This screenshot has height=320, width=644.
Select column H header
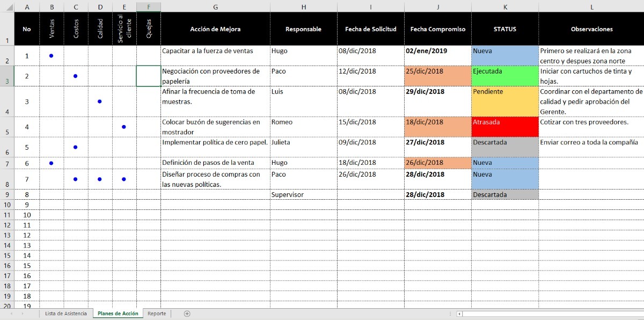pyautogui.click(x=304, y=7)
